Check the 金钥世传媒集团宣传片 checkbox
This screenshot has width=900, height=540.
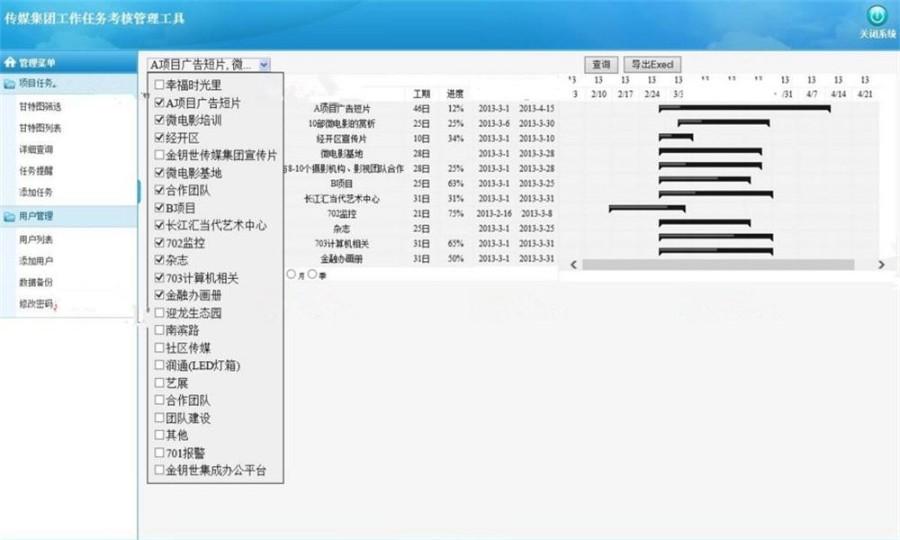[x=159, y=155]
